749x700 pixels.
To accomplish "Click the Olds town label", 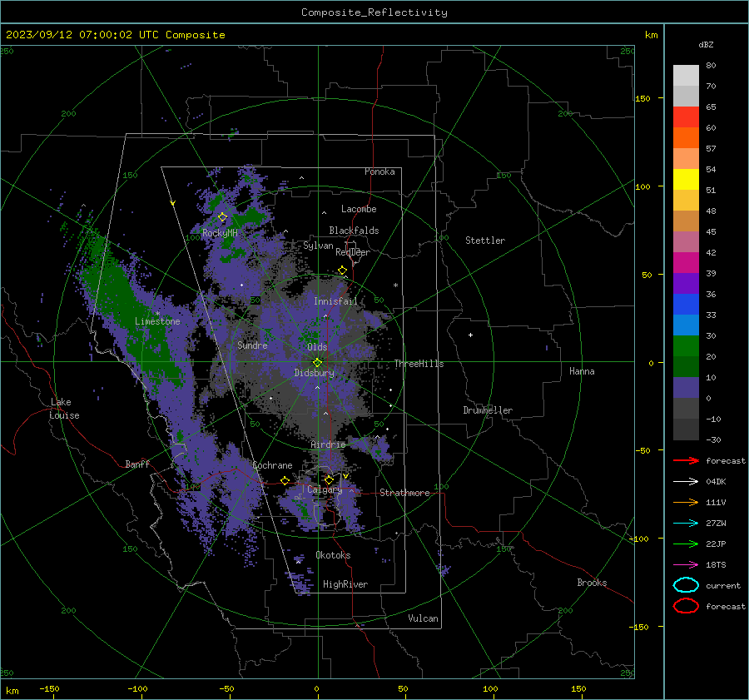I will coord(317,347).
